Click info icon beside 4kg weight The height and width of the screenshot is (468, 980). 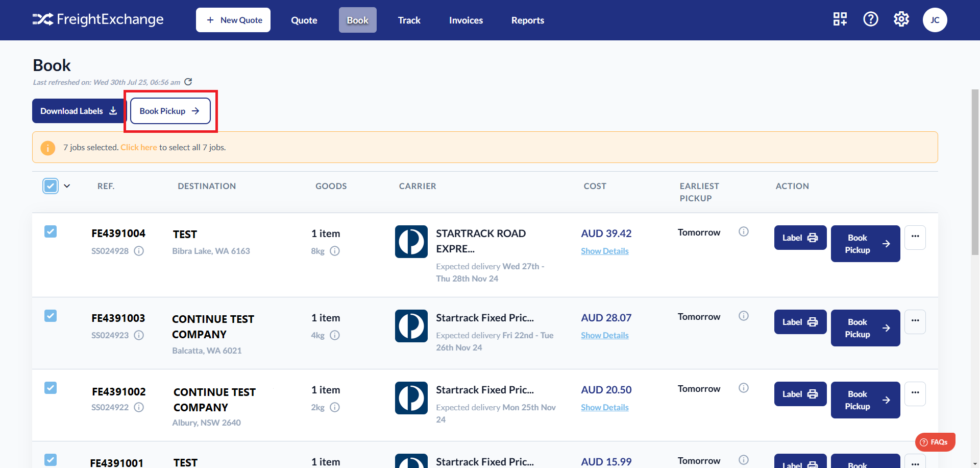[x=335, y=335]
